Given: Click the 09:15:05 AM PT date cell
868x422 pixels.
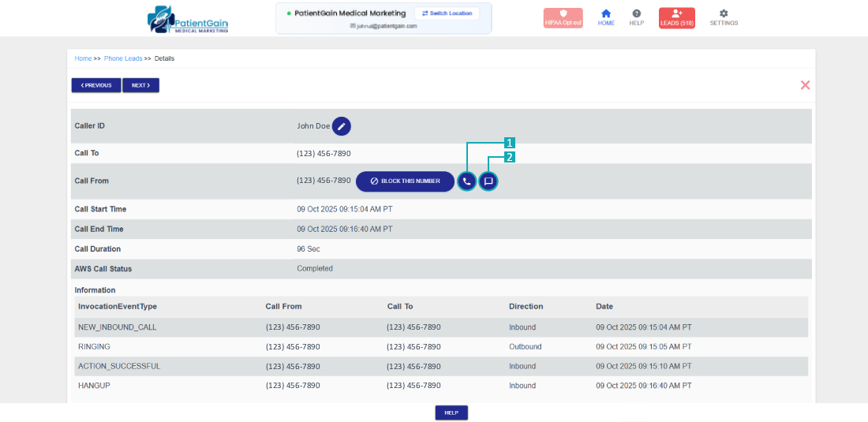Looking at the screenshot, I should click(644, 347).
